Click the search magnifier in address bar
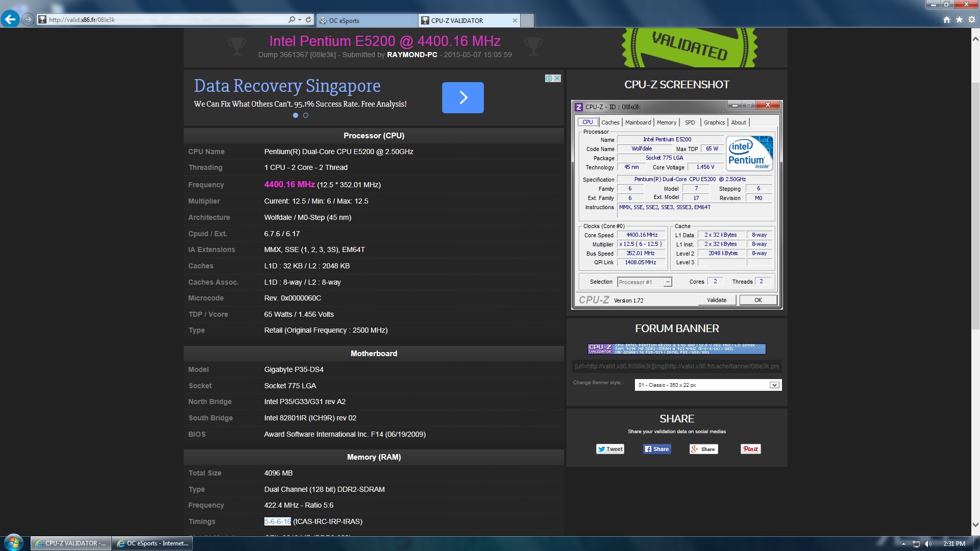This screenshot has width=980, height=551. (x=291, y=20)
